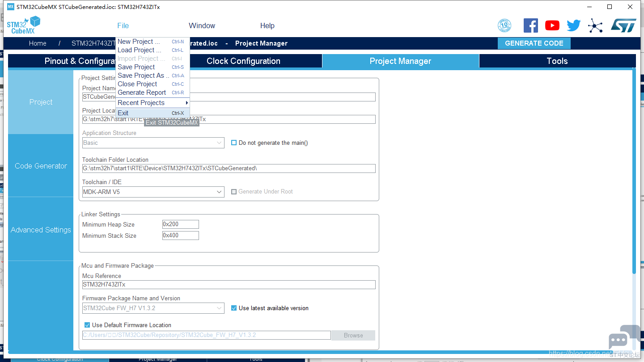
Task: Toggle Do not generate the main() checkbox
Action: click(x=234, y=143)
